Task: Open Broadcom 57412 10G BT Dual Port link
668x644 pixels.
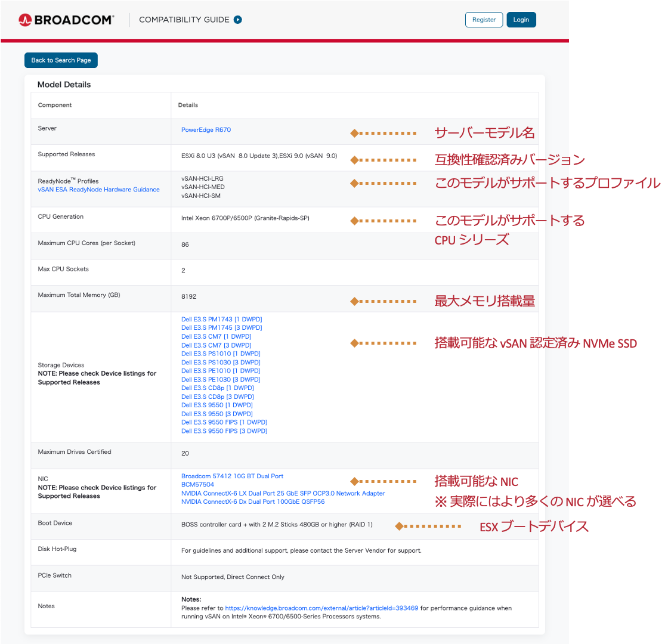Action: click(232, 476)
